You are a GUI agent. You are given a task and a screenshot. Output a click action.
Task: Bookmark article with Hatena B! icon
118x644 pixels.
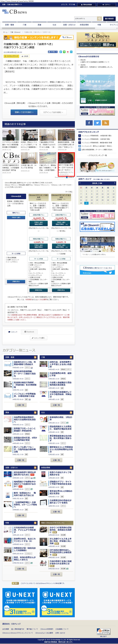(71, 52)
